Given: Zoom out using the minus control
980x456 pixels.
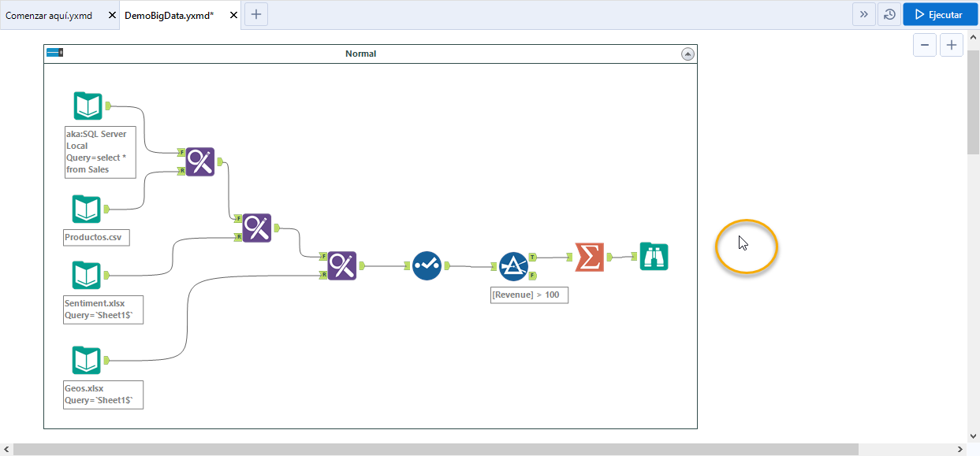Looking at the screenshot, I should [x=924, y=45].
